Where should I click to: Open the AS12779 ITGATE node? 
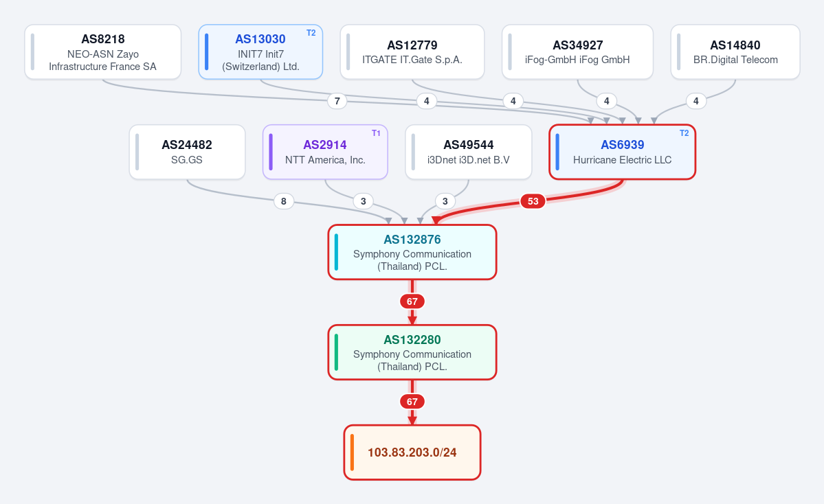tap(412, 52)
